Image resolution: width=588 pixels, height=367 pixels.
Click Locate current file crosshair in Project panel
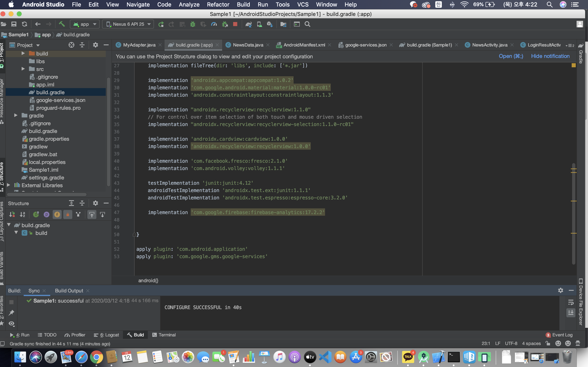pyautogui.click(x=71, y=45)
